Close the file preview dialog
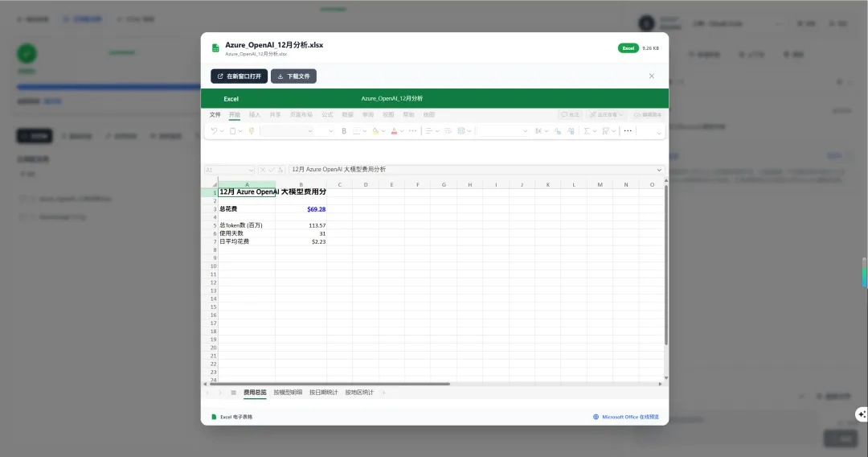This screenshot has height=457, width=868. tap(652, 76)
